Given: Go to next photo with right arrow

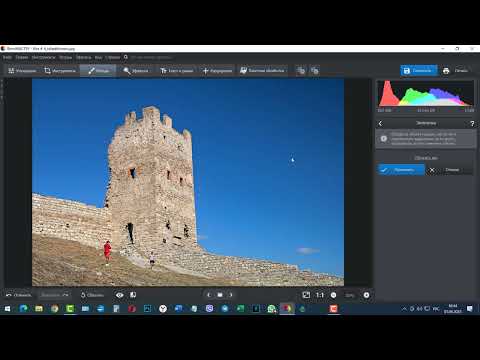Looking at the screenshot, I should click(231, 295).
